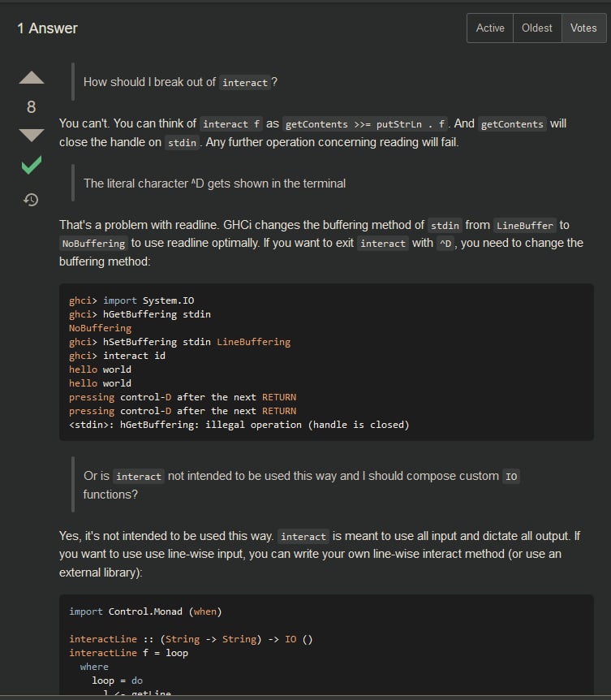Sort answers by Votes
This screenshot has width=611, height=700.
coord(583,28)
